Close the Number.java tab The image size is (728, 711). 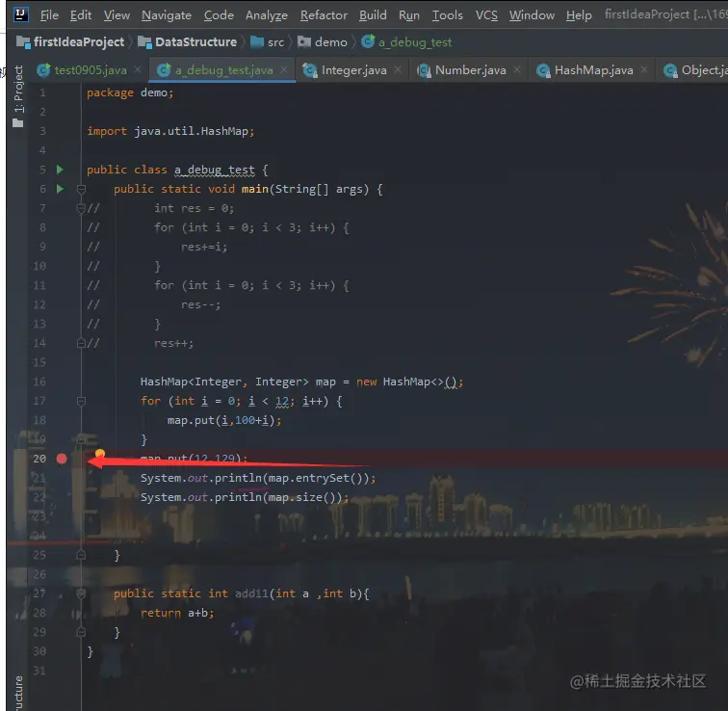pos(517,69)
